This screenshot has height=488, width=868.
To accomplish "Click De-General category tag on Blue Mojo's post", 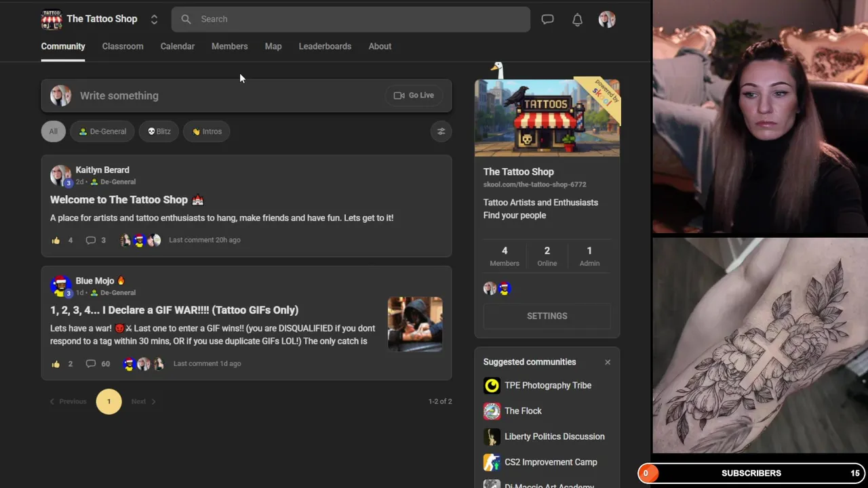I will coord(113,293).
